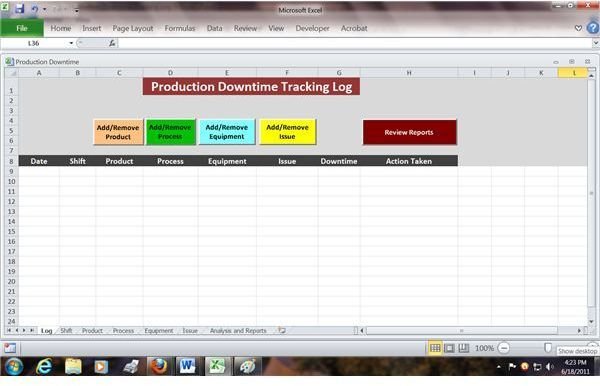This screenshot has height=386, width=600.
Task: Switch to Analysis and Reports sheet tab
Action: click(x=238, y=331)
